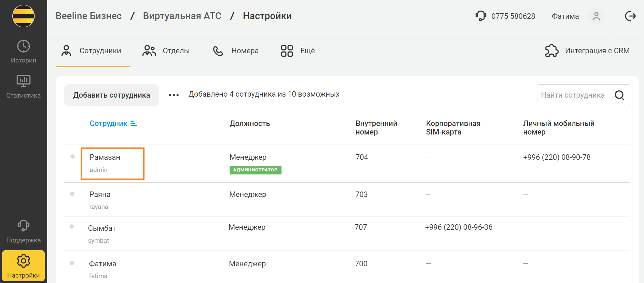This screenshot has height=283, width=644.
Task: Open the История clock icon
Action: click(24, 46)
